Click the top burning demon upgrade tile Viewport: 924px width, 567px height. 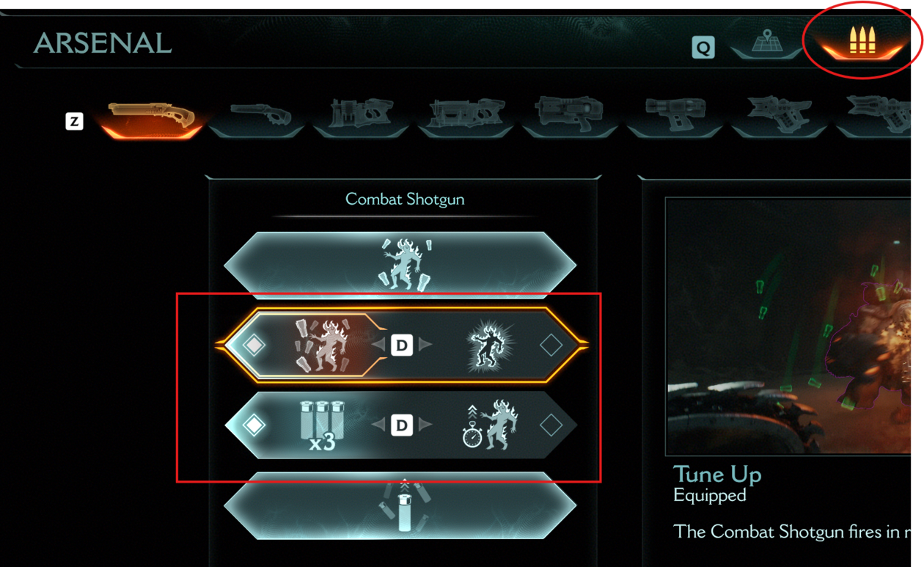[400, 265]
